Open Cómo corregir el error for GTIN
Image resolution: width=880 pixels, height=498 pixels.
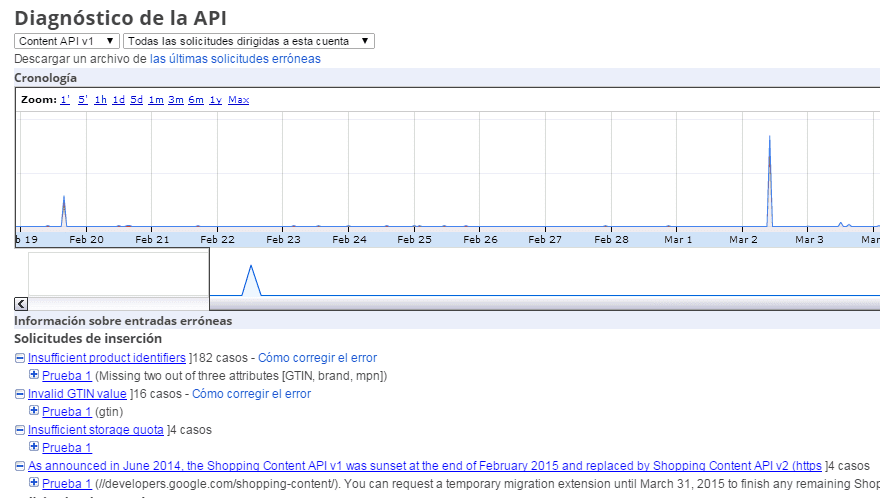click(251, 394)
